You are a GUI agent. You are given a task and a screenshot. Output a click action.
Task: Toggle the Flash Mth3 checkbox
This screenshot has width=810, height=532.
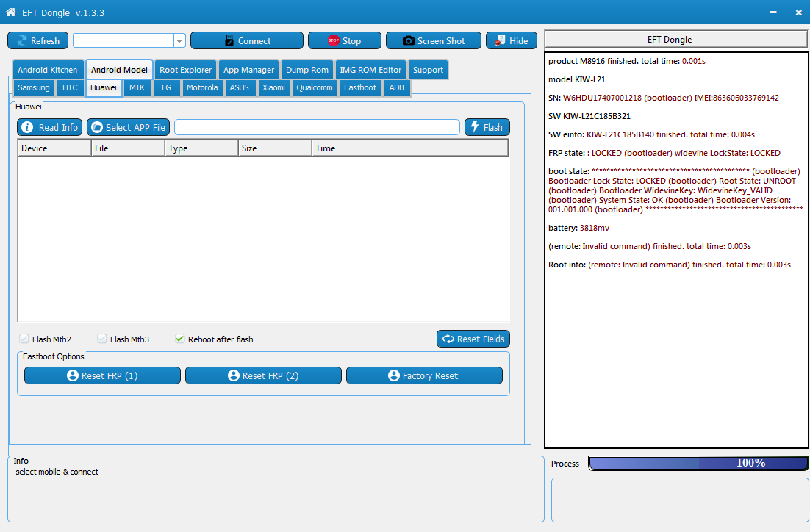point(101,339)
